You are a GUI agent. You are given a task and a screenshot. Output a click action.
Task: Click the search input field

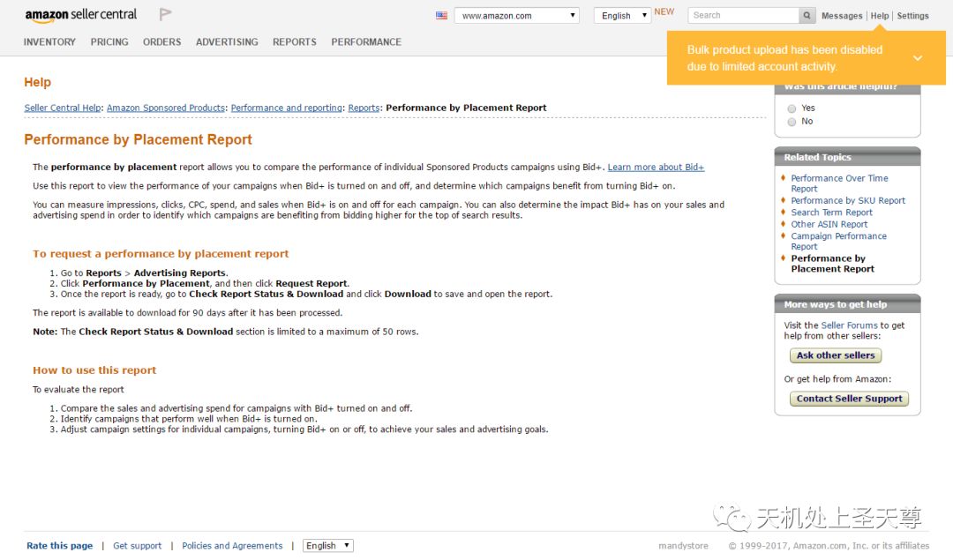[743, 15]
